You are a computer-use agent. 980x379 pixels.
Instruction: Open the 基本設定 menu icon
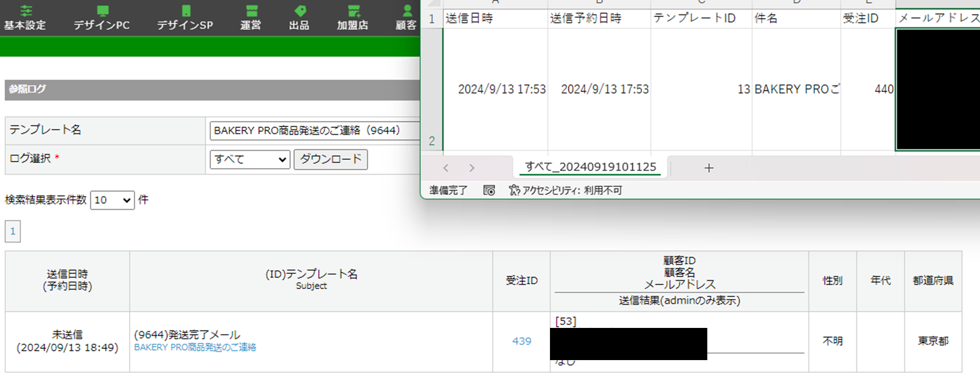click(26, 11)
